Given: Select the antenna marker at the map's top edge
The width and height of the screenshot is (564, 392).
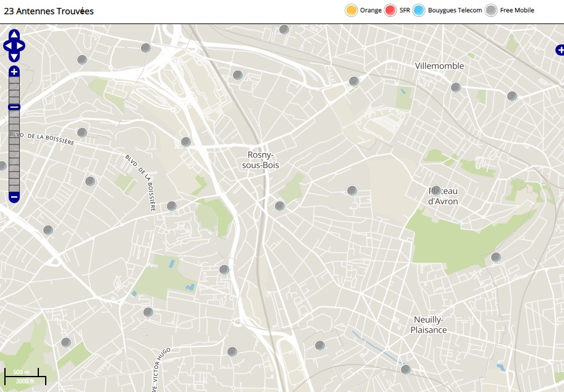Looking at the screenshot, I should coord(284,29).
